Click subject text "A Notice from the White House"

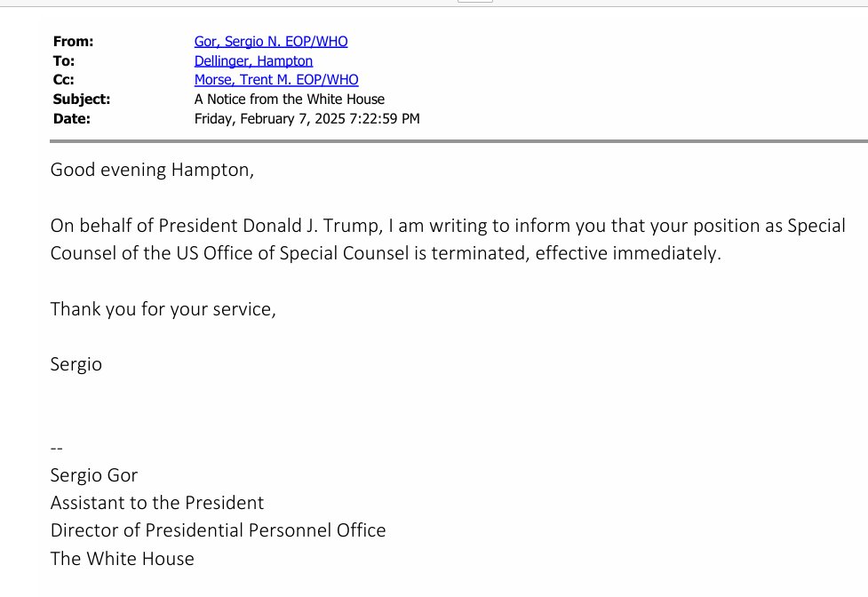(290, 99)
